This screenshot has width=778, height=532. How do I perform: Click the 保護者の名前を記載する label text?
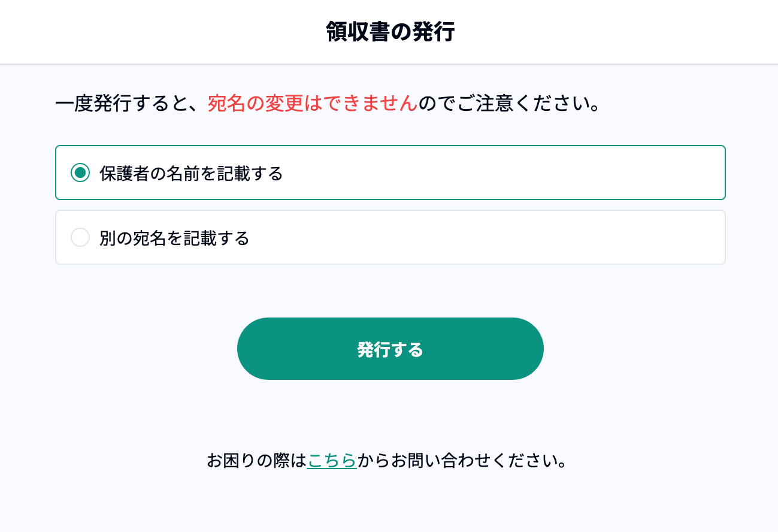tap(191, 174)
